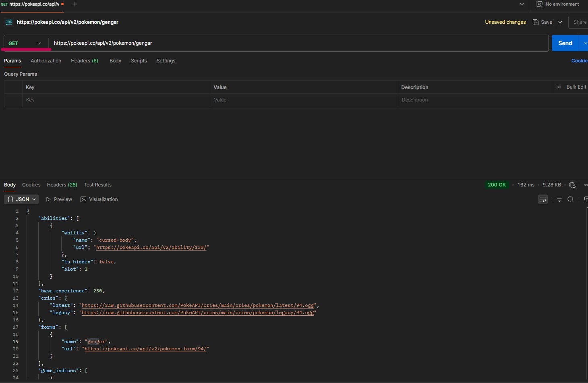Follow the ability/130 URL link
The width and height of the screenshot is (588, 383).
(151, 247)
